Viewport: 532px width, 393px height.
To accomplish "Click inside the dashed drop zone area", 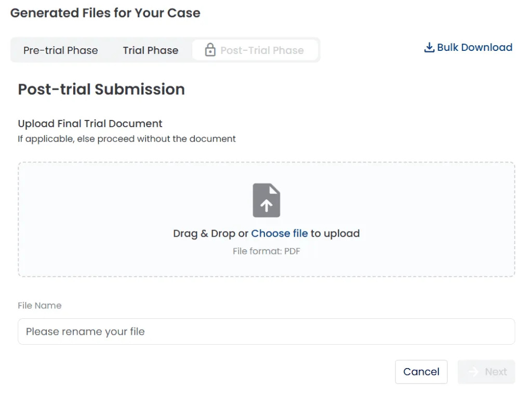I will coord(267,220).
